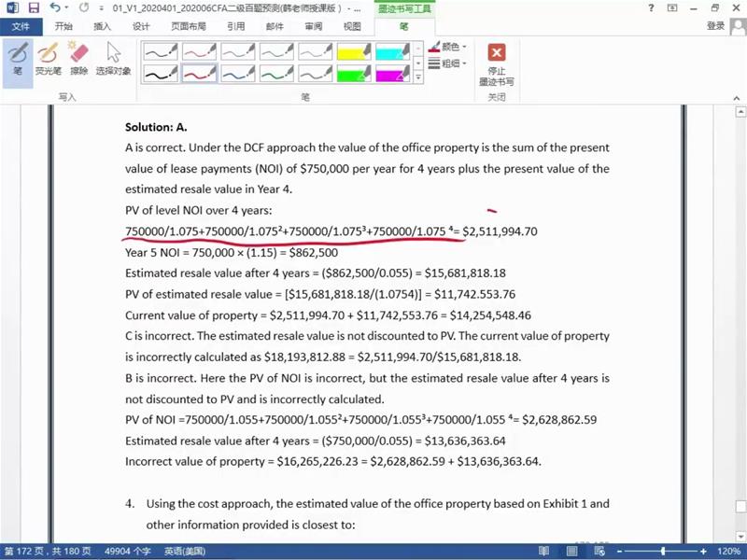Screen dimensions: 747x560
Task: Open the pen Color (颜色) dropdown
Action: point(448,46)
